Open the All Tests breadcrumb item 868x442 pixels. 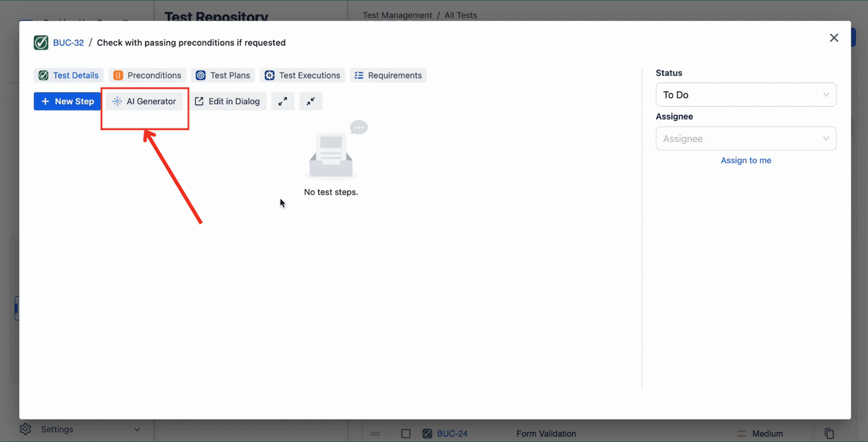tap(460, 14)
